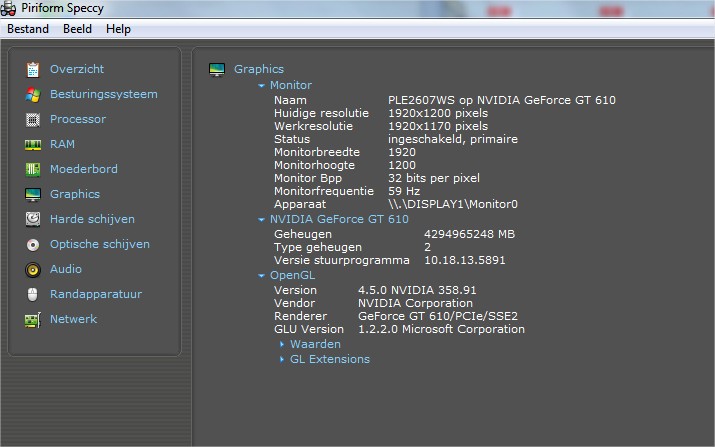Go to the Overzicht section
Viewport: 715px width, 447px height.
77,69
